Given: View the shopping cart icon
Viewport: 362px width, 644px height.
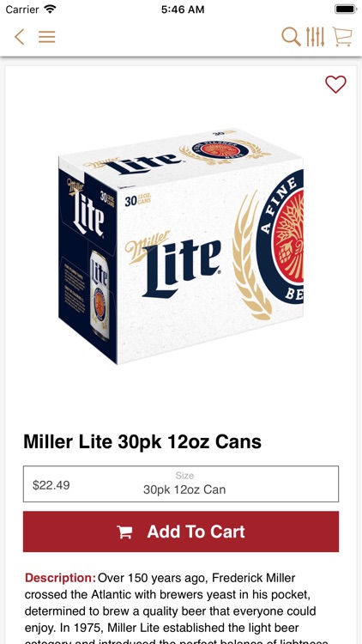Looking at the screenshot, I should click(x=342, y=37).
